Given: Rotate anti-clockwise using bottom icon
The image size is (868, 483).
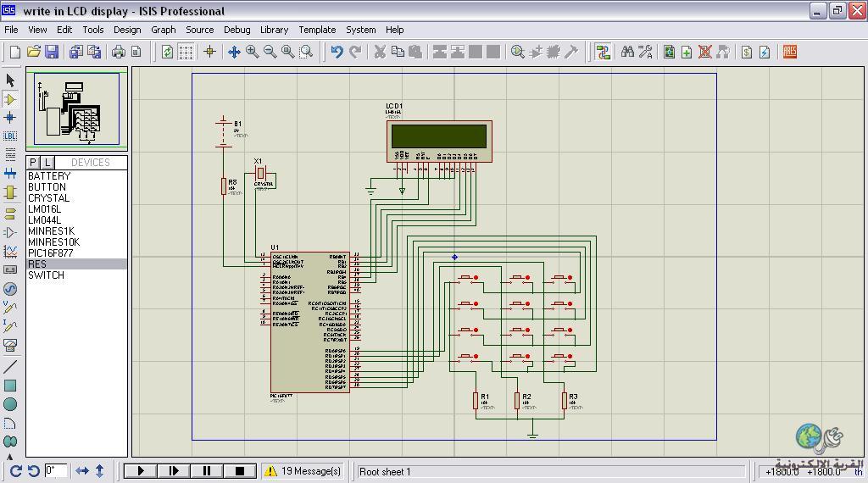Looking at the screenshot, I should [34, 471].
